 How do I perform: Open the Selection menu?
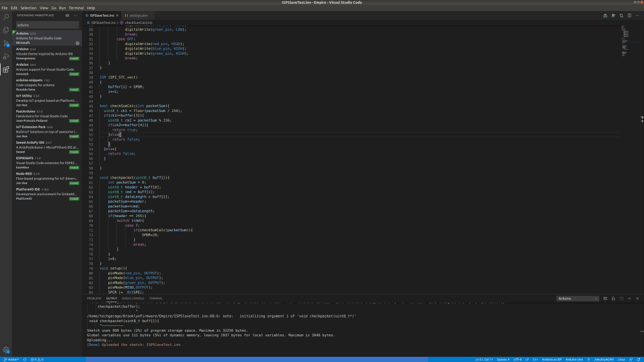(28, 8)
